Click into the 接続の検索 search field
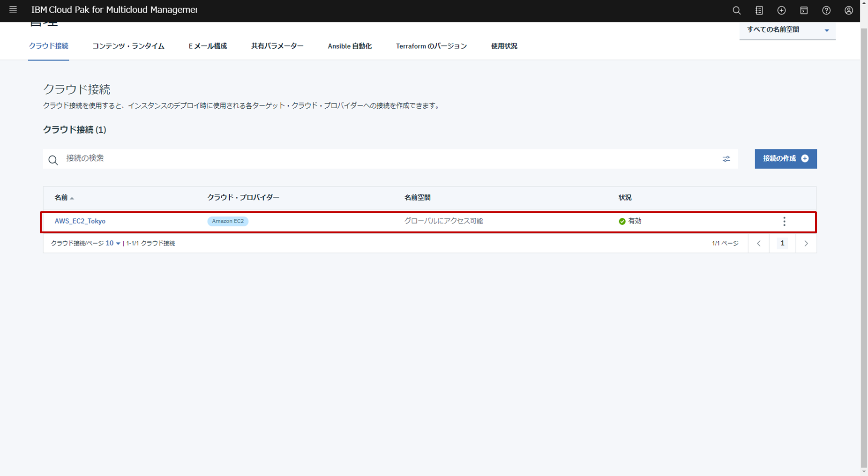The image size is (868, 476). point(391,159)
